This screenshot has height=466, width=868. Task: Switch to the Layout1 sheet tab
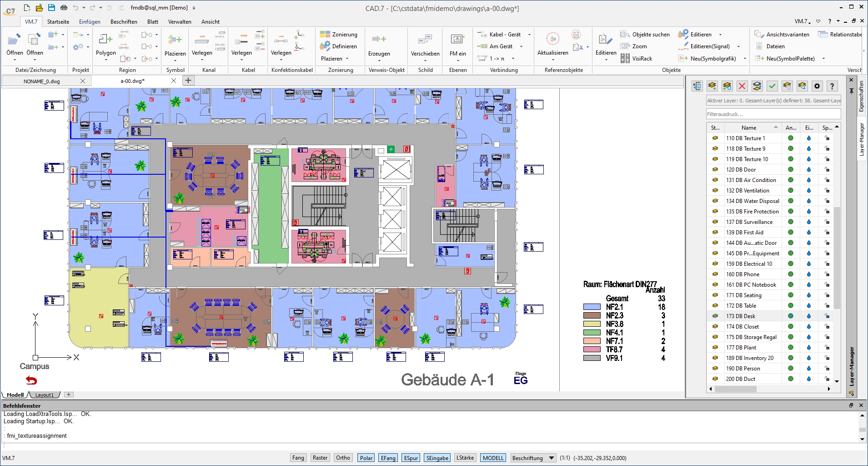click(x=45, y=395)
